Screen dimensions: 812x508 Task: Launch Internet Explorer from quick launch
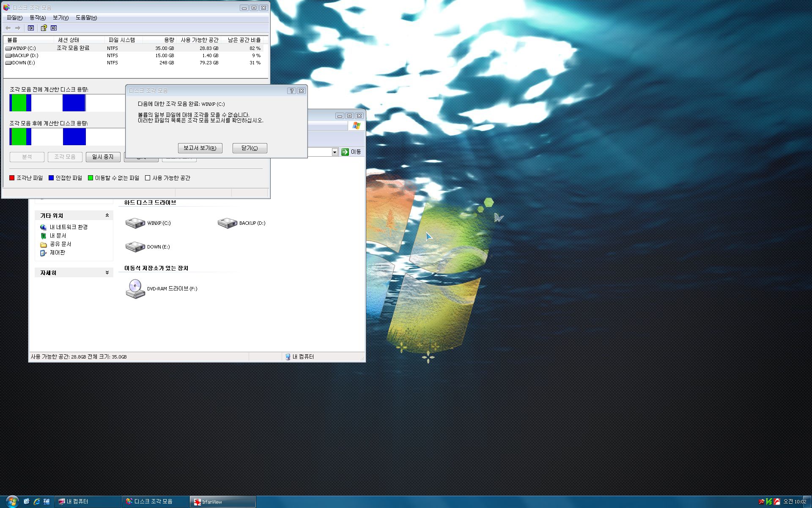coord(37,502)
